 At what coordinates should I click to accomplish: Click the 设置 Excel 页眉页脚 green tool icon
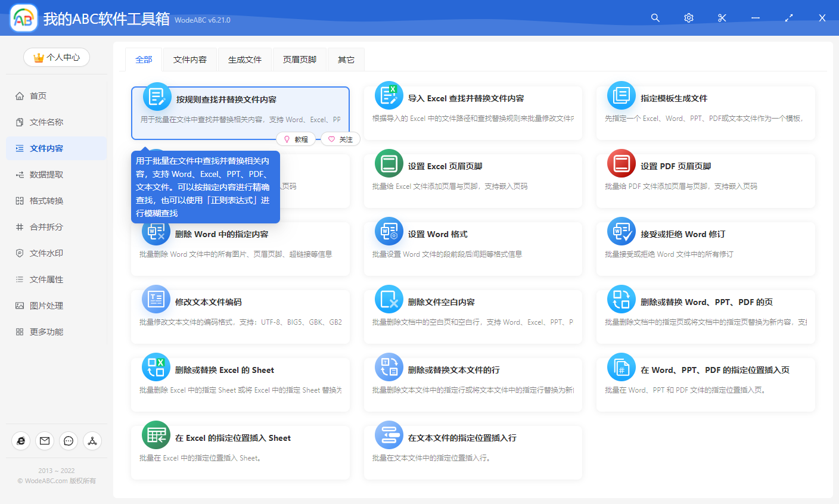click(x=389, y=163)
